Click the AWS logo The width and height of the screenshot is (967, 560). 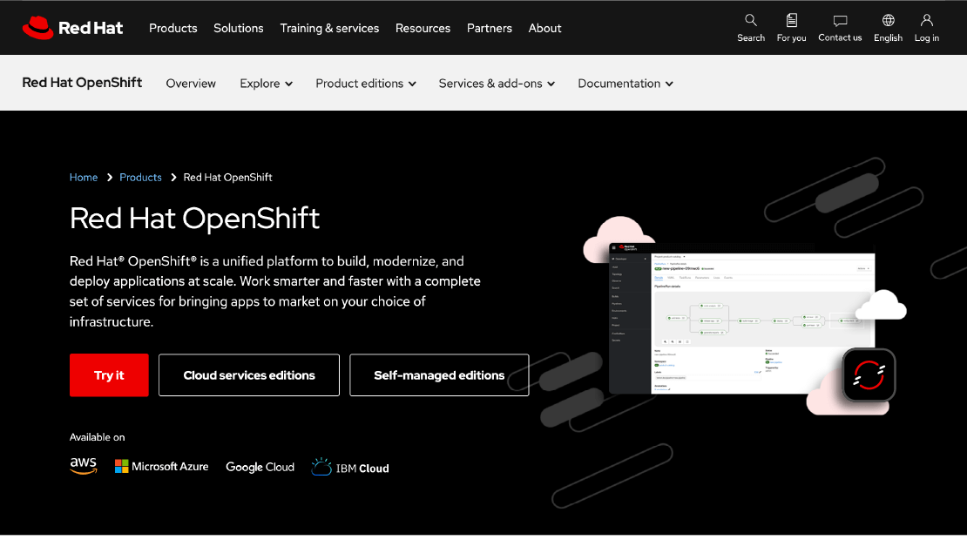(84, 466)
